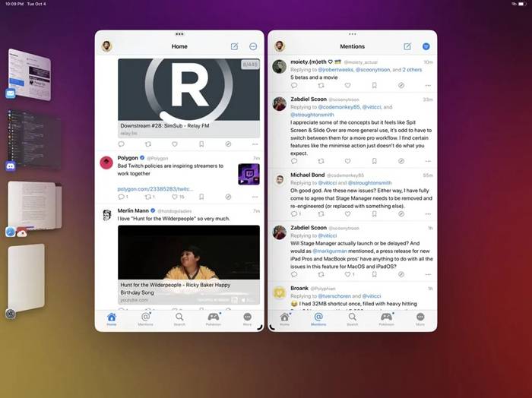Bookmark moiety.(m)eth's tweet

point(374,85)
